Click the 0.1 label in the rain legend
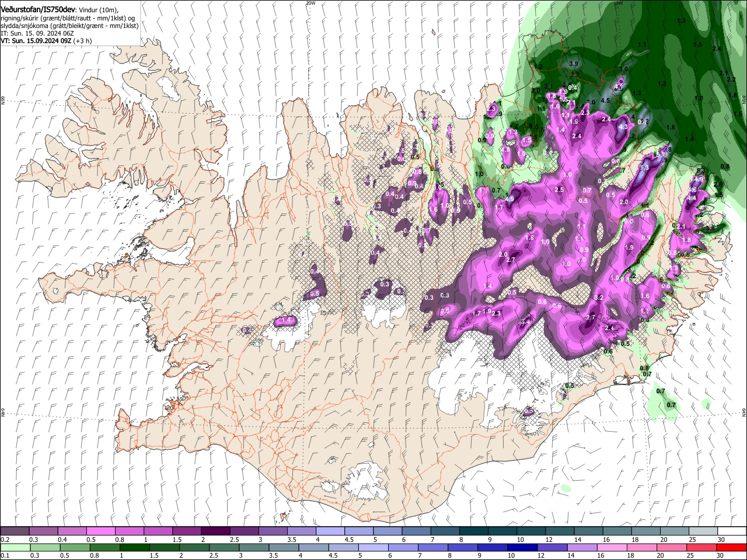747x560 pixels. click(x=5, y=555)
